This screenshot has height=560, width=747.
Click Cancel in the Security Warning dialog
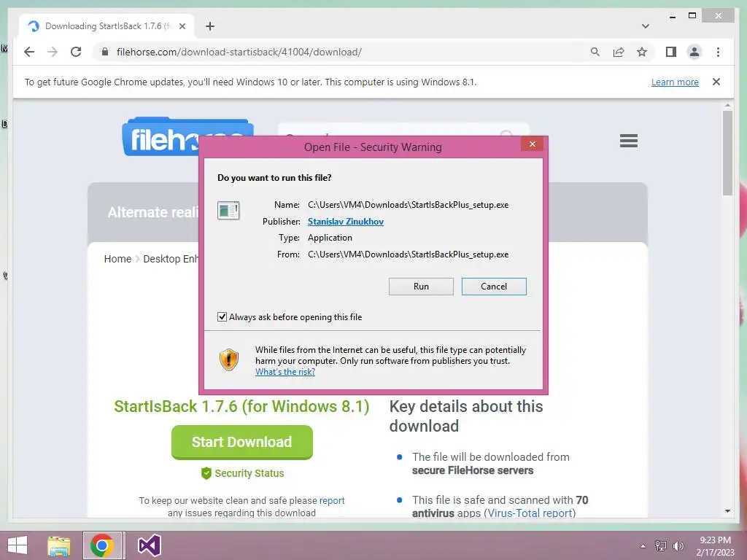coord(494,286)
